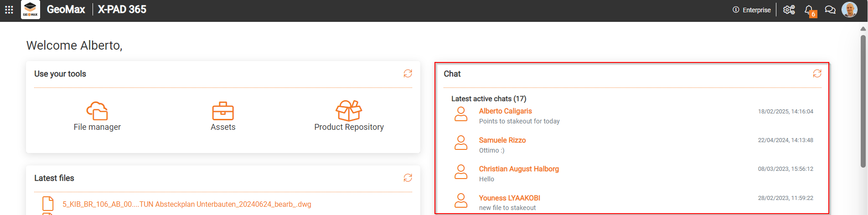868x215 pixels.
Task: Open chat with Alberto Caligaris
Action: [505, 111]
